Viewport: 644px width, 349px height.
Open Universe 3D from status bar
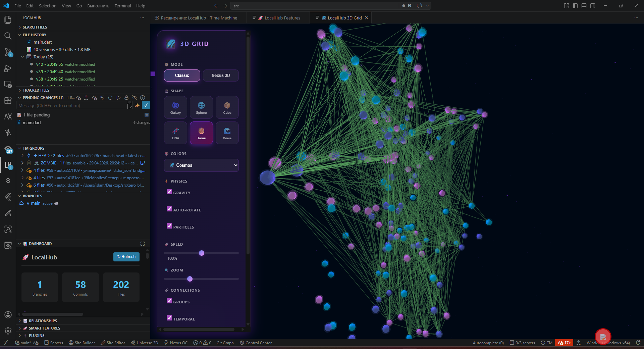point(144,343)
